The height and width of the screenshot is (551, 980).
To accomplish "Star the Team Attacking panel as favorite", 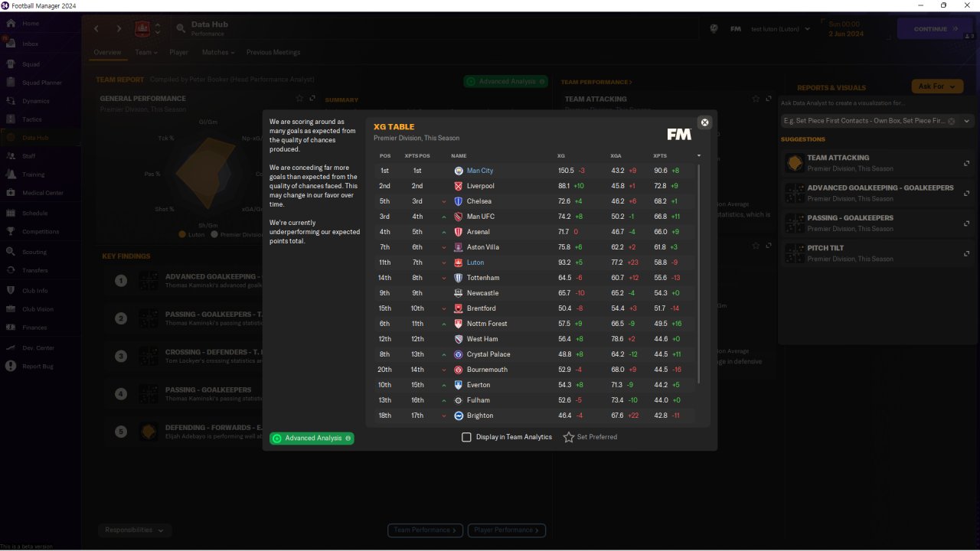I will point(756,99).
